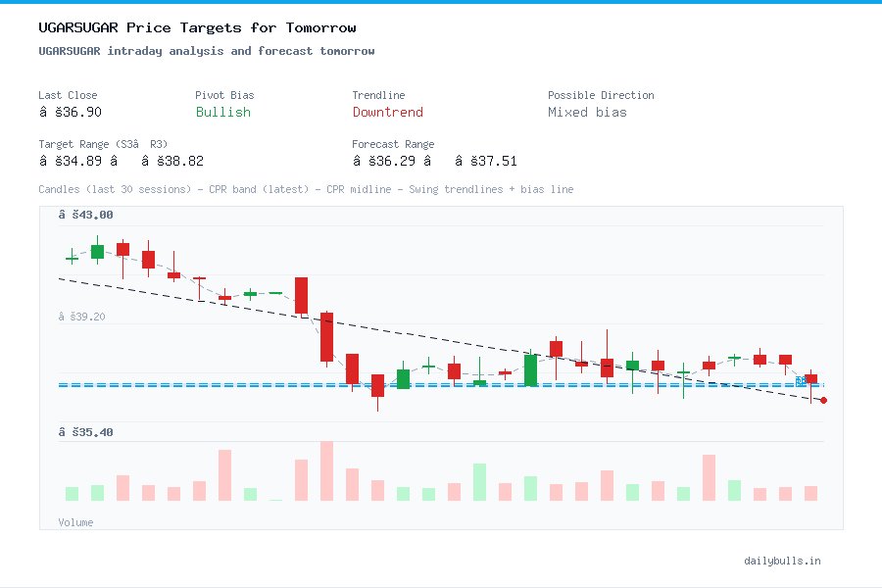Select the ₹35.40 lower price axis label

pyautogui.click(x=88, y=432)
